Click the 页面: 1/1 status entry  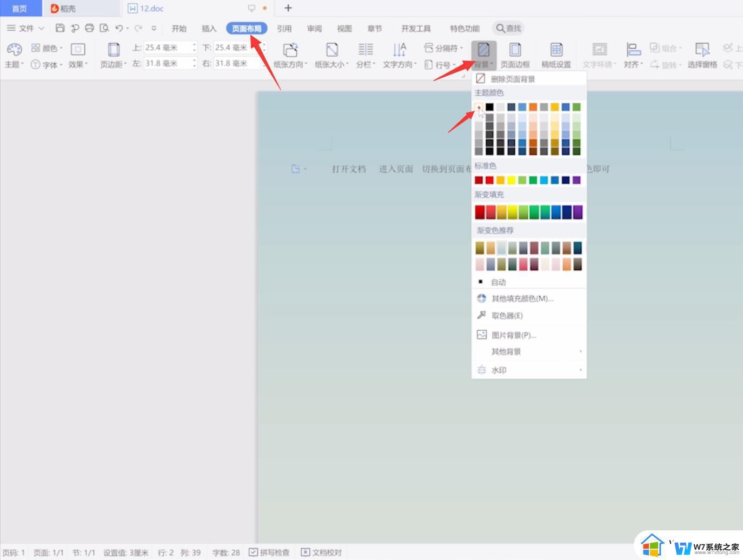[48, 552]
